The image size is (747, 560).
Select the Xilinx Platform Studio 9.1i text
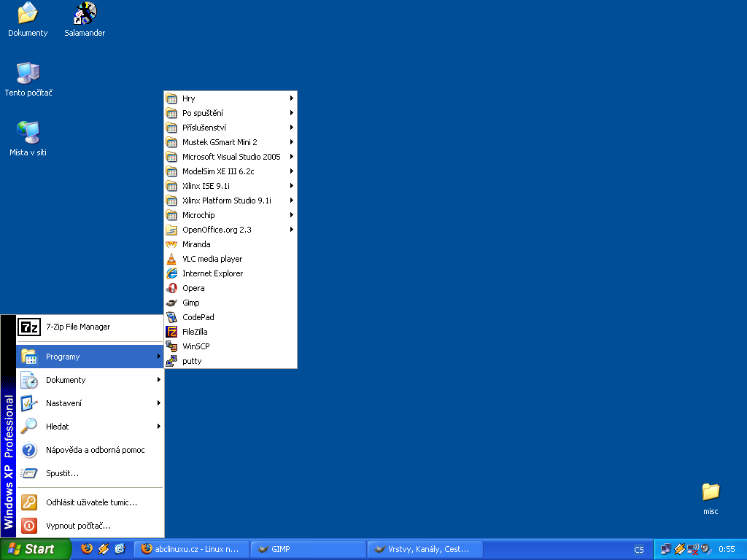coord(227,201)
